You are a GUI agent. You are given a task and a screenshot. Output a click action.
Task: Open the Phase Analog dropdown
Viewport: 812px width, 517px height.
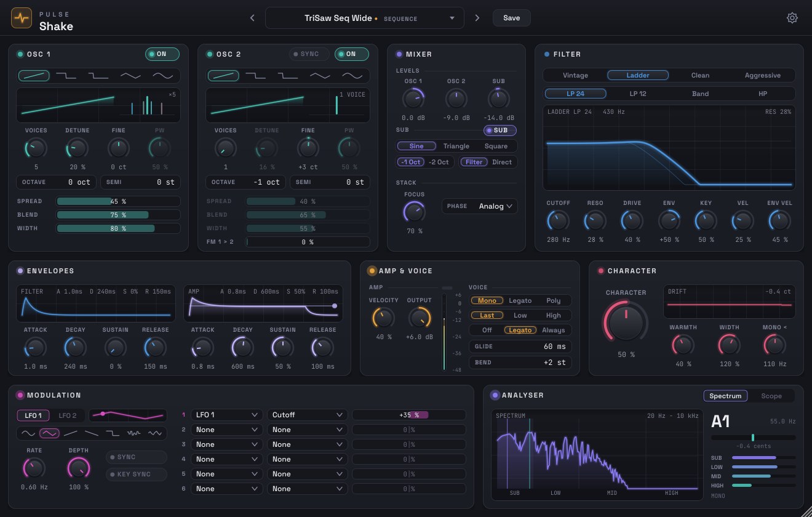pos(480,206)
